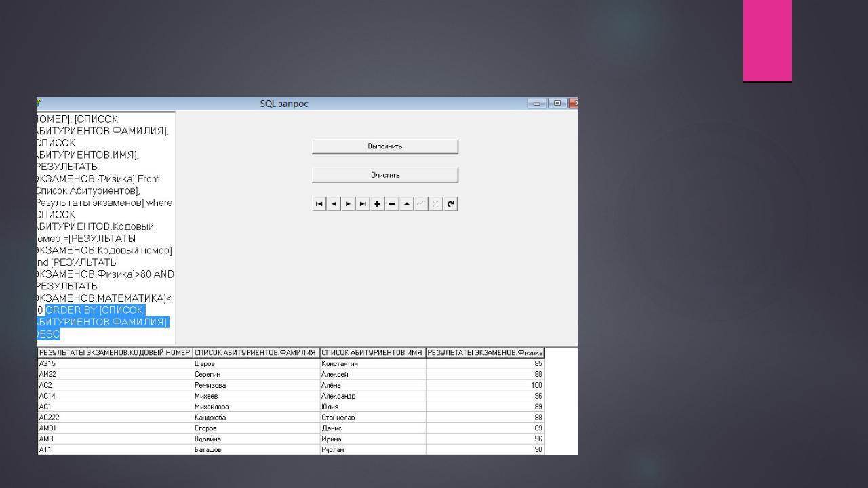Select cell АТ1 in the grid

click(x=115, y=449)
